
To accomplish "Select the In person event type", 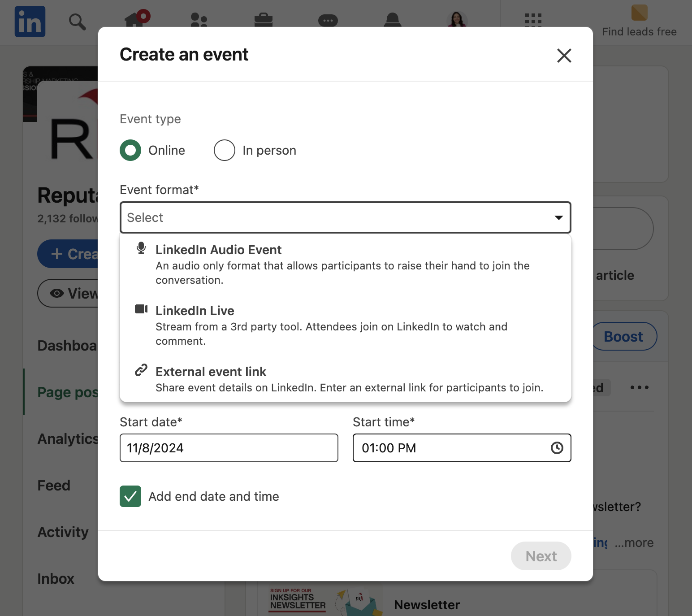I will pos(225,150).
